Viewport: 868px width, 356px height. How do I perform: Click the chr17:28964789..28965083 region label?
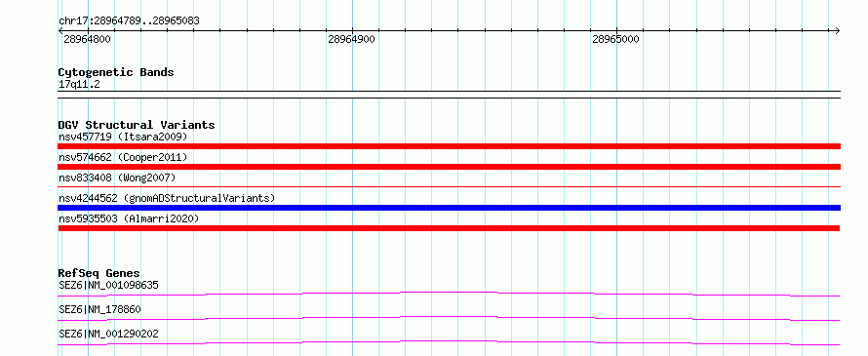click(x=129, y=21)
